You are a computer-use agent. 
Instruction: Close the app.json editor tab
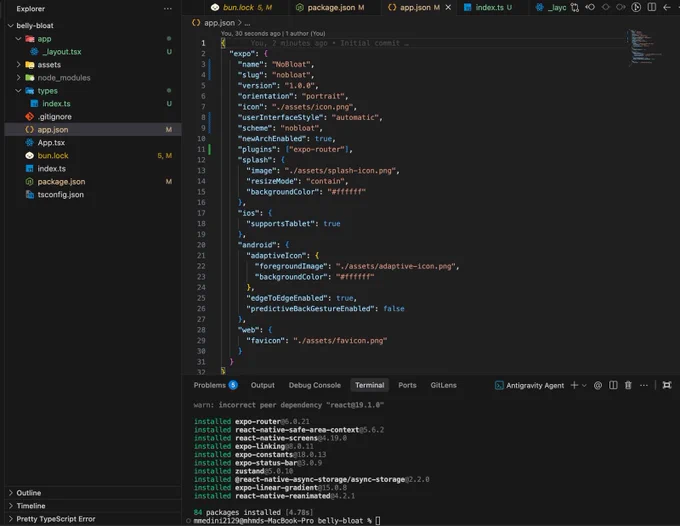(x=448, y=7)
